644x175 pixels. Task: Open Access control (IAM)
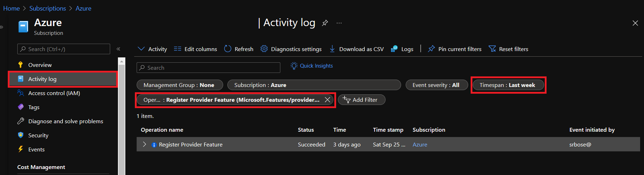point(54,93)
